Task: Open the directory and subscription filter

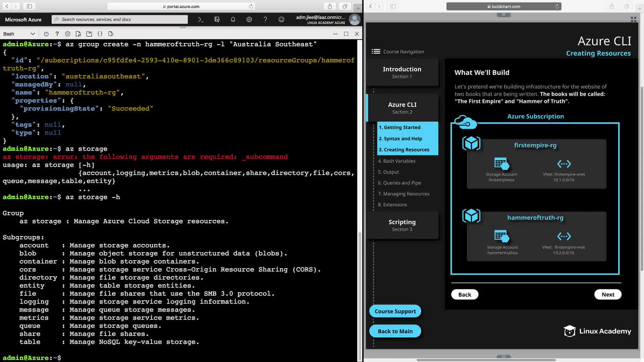Action: 217,19
